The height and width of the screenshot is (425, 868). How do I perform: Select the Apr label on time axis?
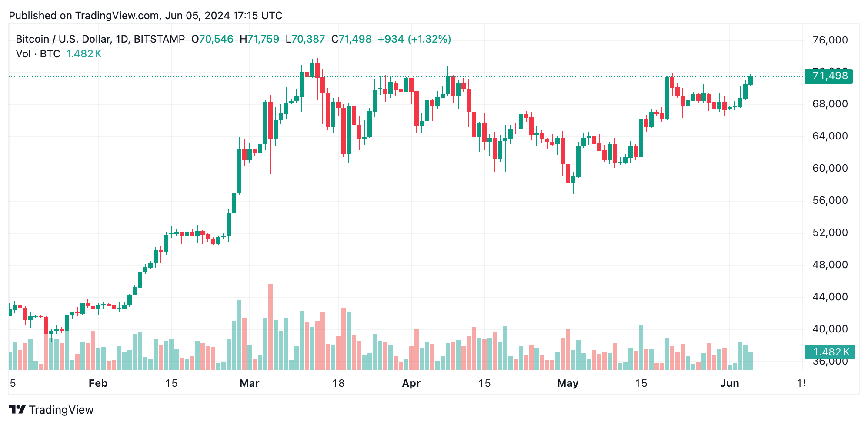[411, 383]
